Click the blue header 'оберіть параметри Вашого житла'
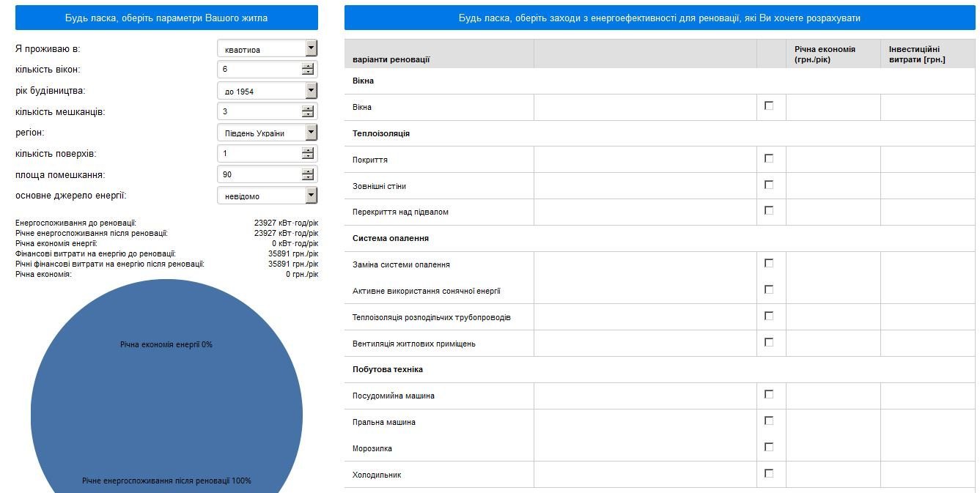The image size is (980, 493). [166, 18]
